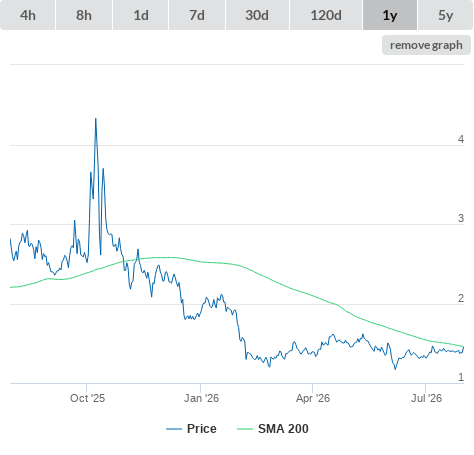Switch chart to 5y range
The height and width of the screenshot is (455, 474).
(x=446, y=15)
